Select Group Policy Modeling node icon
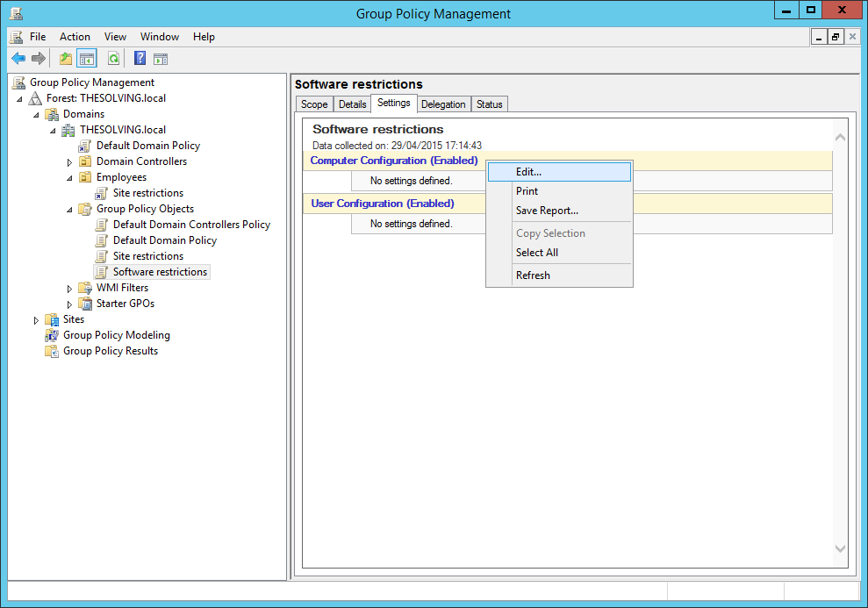 [52, 335]
